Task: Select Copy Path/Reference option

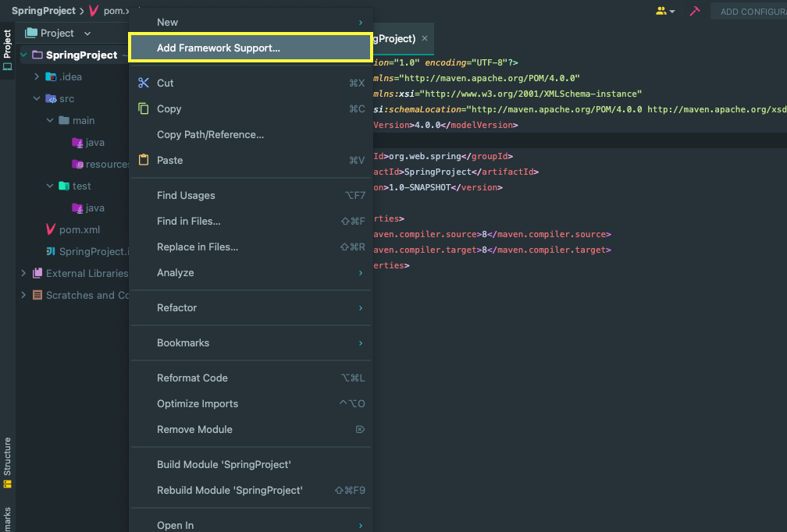Action: [x=250, y=134]
